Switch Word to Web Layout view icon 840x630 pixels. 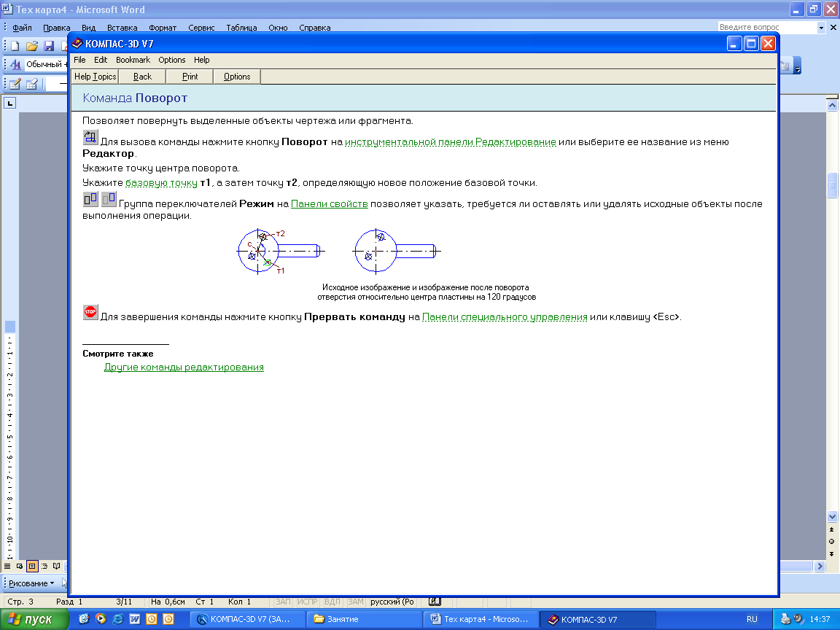[20, 566]
